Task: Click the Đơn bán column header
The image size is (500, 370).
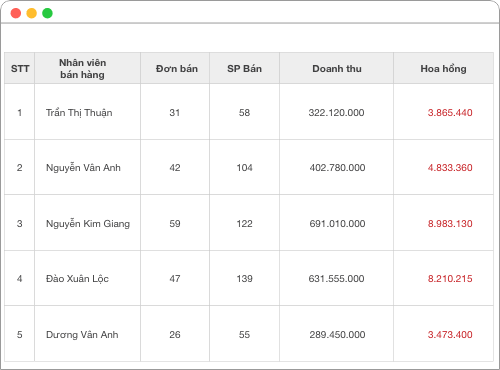Action: coord(177,68)
